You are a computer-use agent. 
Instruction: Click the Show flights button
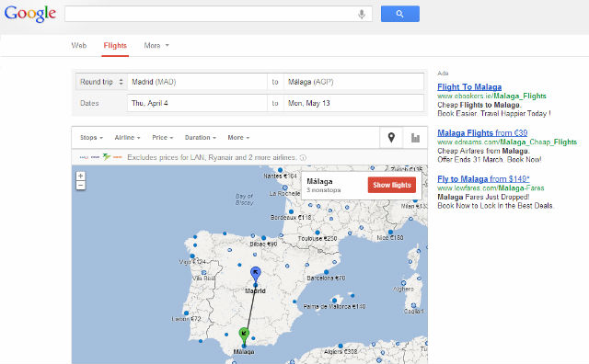(392, 185)
